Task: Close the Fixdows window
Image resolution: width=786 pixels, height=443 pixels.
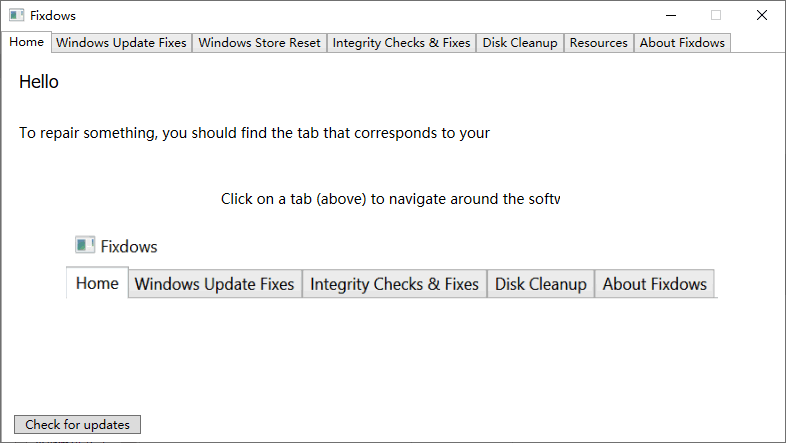Action: (x=762, y=16)
